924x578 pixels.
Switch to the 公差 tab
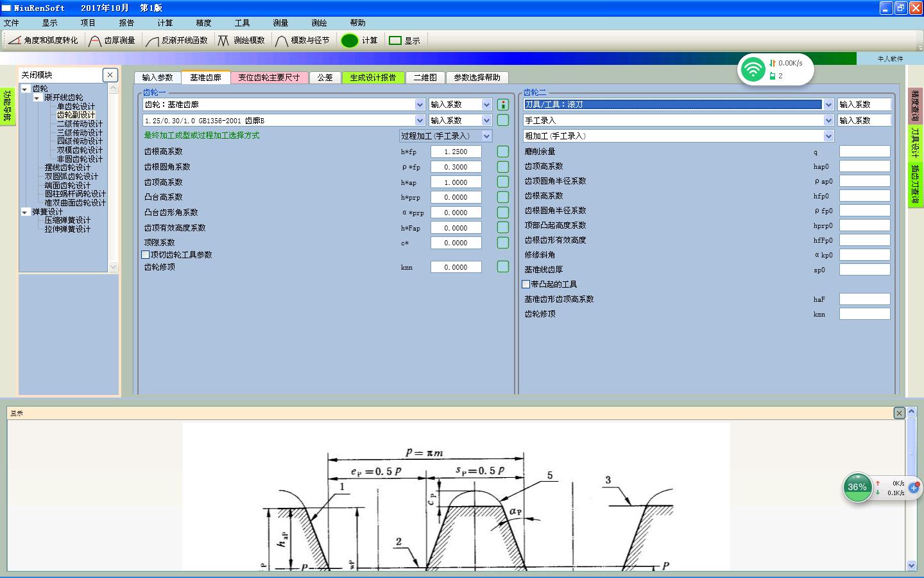[x=325, y=77]
